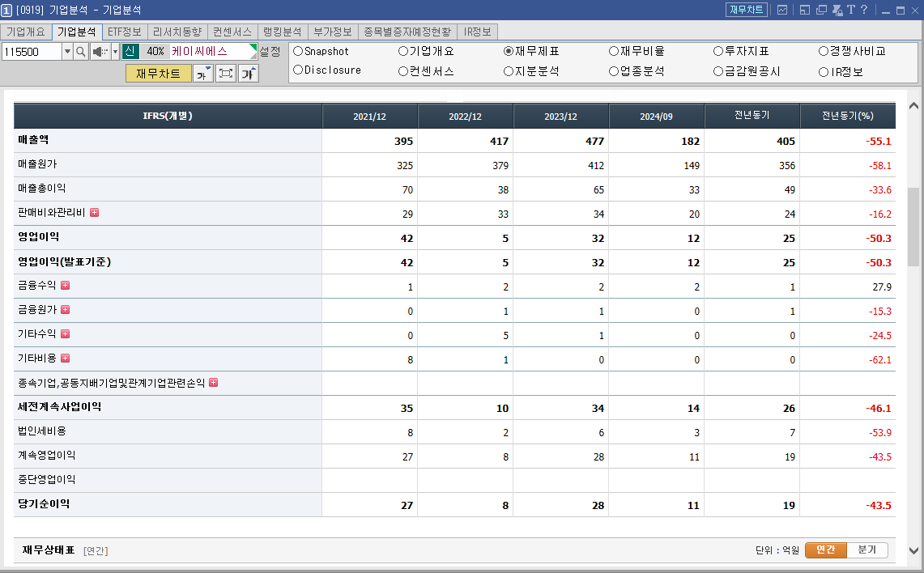
Task: Click the speaker icon in the toolbar
Action: pyautogui.click(x=98, y=52)
